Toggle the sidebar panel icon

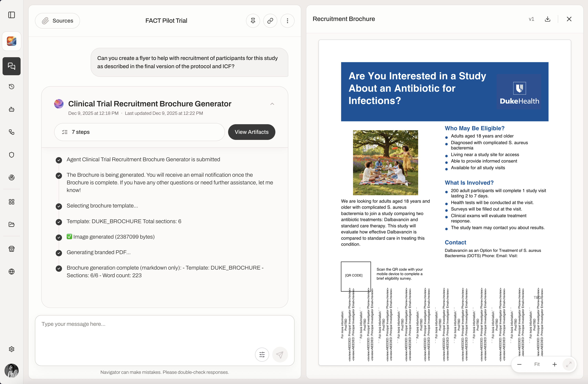tap(12, 15)
